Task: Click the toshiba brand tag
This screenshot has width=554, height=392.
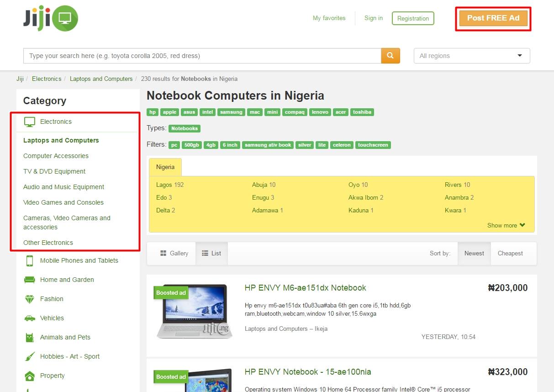Action: (362, 112)
